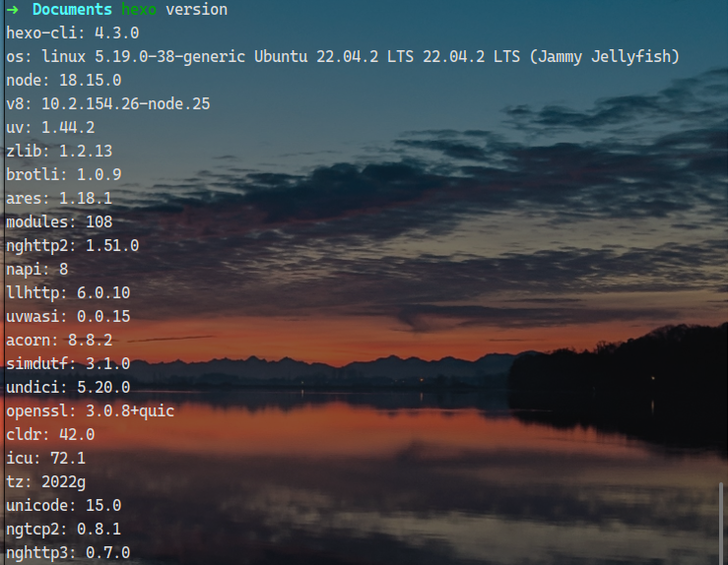The image size is (728, 565).
Task: Click the 'modules: 108' line
Action: [59, 221]
